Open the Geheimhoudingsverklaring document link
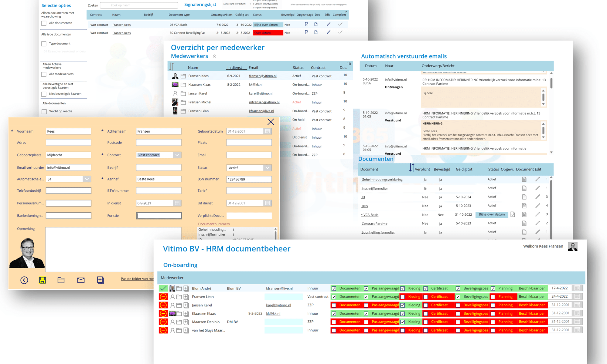 point(382,180)
